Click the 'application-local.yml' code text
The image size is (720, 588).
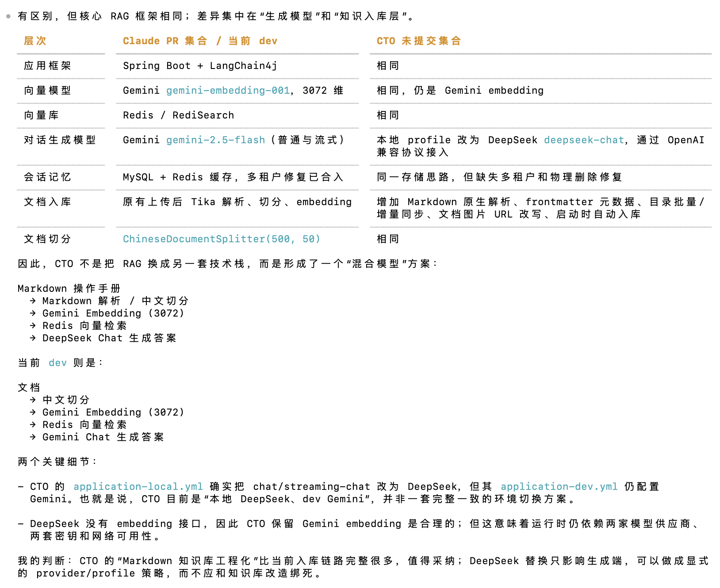(138, 487)
